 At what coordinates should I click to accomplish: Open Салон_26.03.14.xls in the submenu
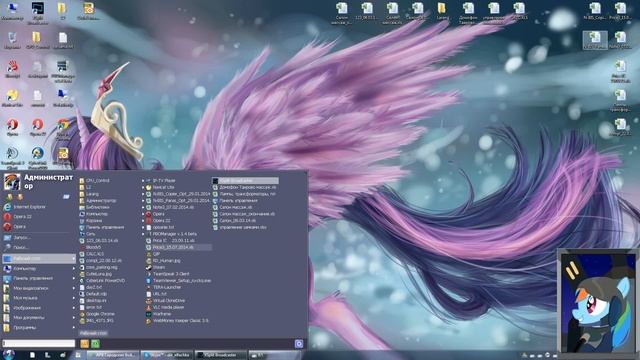pos(234,220)
